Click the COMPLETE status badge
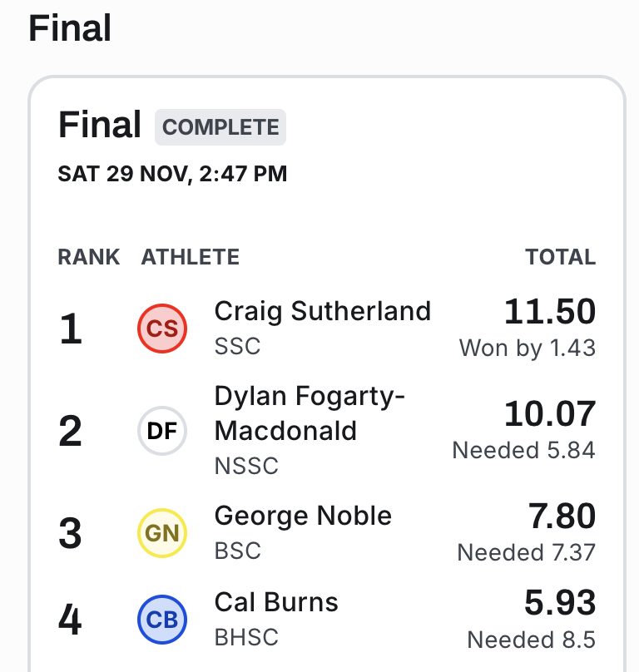The width and height of the screenshot is (639, 672). tap(220, 127)
